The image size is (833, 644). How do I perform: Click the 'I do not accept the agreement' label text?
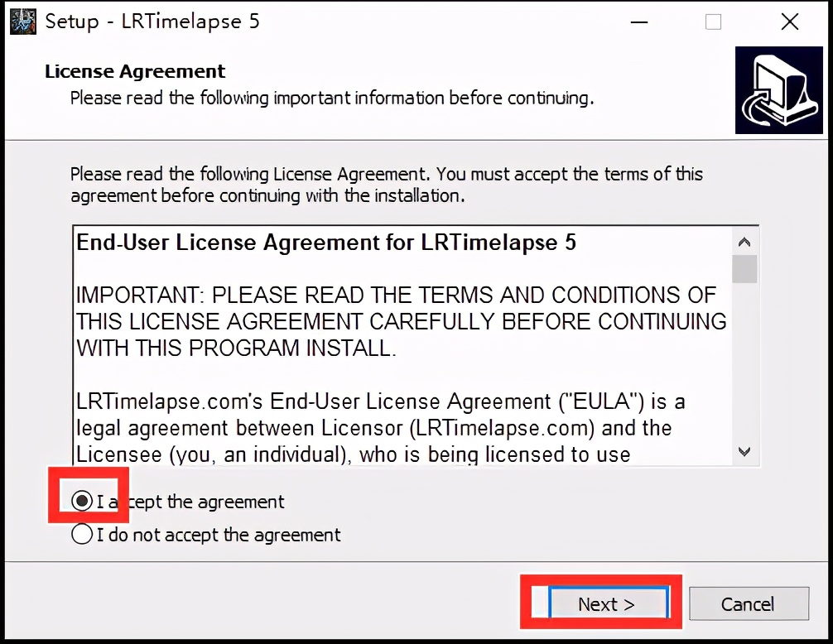(219, 535)
